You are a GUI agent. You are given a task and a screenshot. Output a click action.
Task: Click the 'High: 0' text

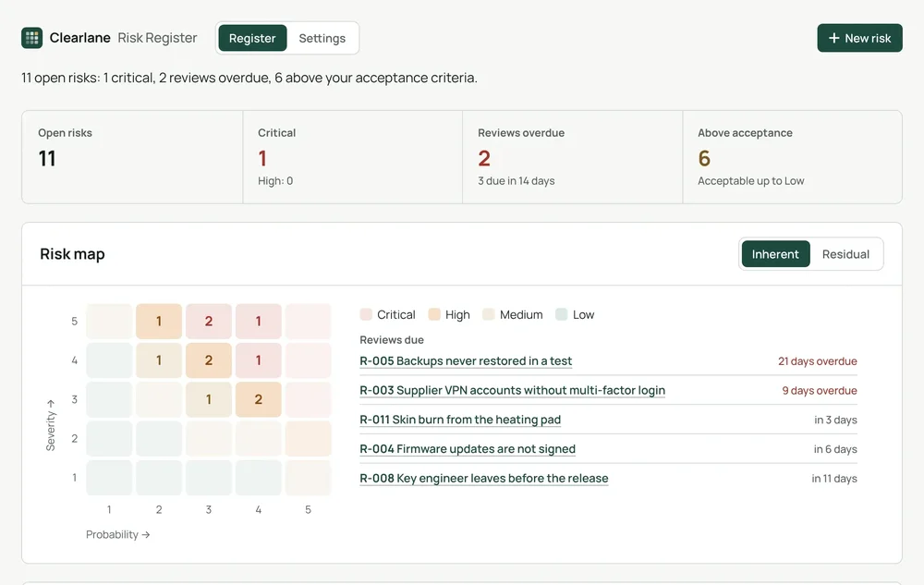coord(275,181)
